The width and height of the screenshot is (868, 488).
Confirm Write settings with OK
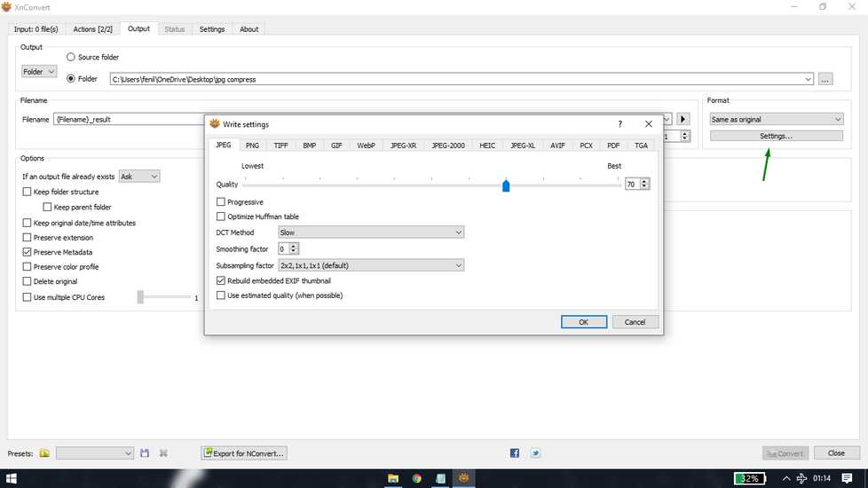pos(584,322)
